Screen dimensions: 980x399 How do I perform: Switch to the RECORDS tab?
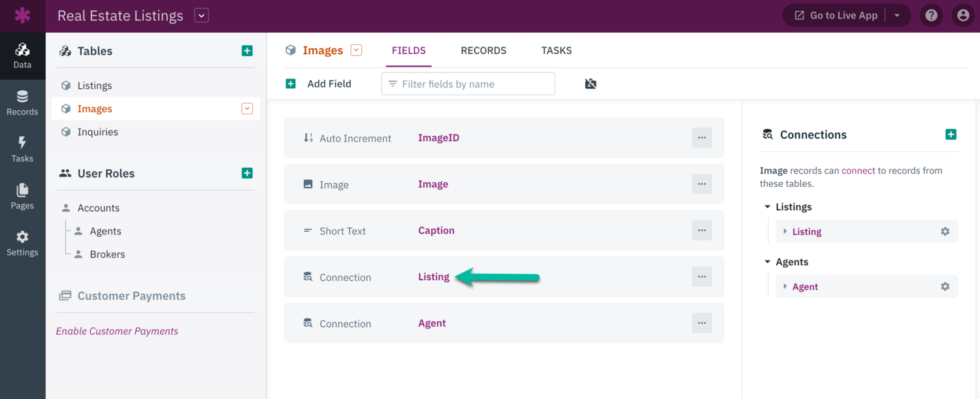pos(483,50)
